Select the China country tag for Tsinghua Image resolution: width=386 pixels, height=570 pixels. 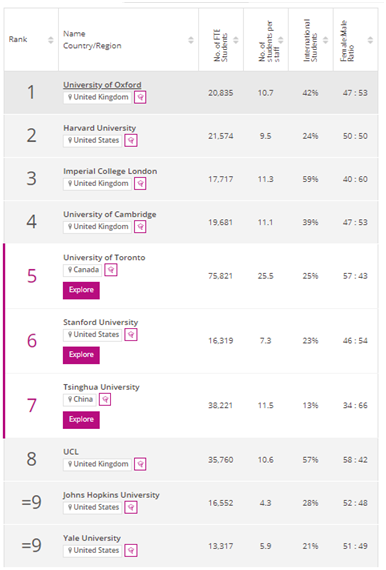tap(80, 400)
